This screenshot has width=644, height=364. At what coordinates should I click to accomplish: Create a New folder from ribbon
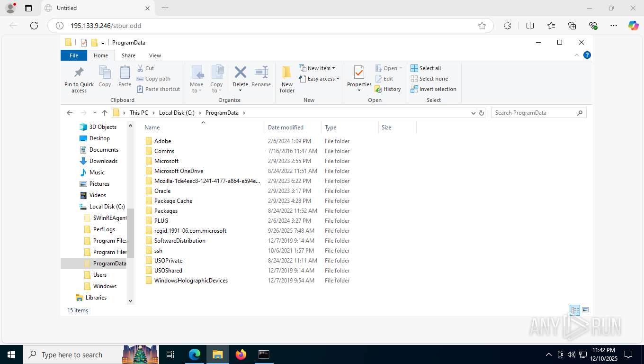coord(287,79)
